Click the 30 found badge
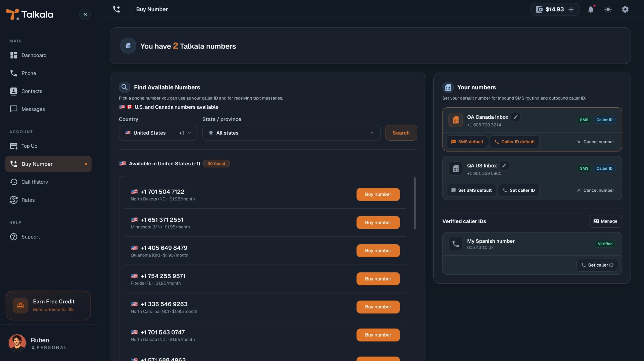Image resolution: width=644 pixels, height=361 pixels. (x=216, y=163)
